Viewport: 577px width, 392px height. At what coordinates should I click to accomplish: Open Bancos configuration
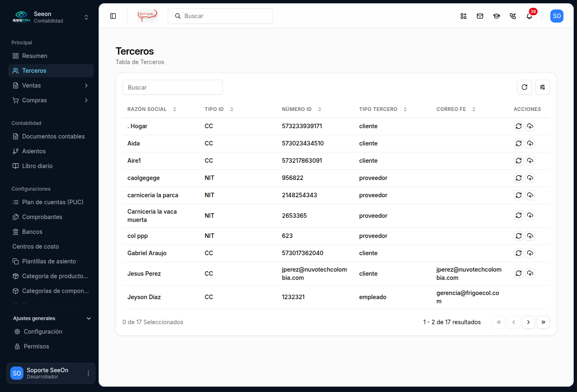point(51,232)
